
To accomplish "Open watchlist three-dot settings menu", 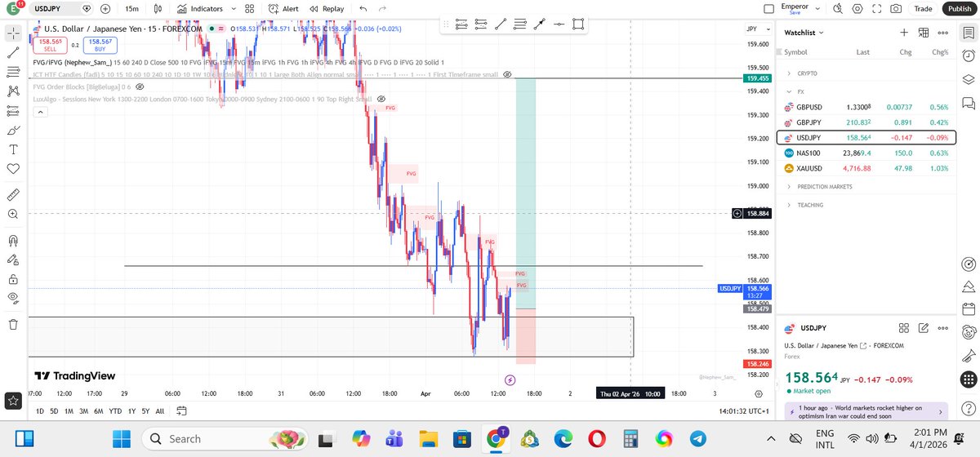I will (x=943, y=33).
